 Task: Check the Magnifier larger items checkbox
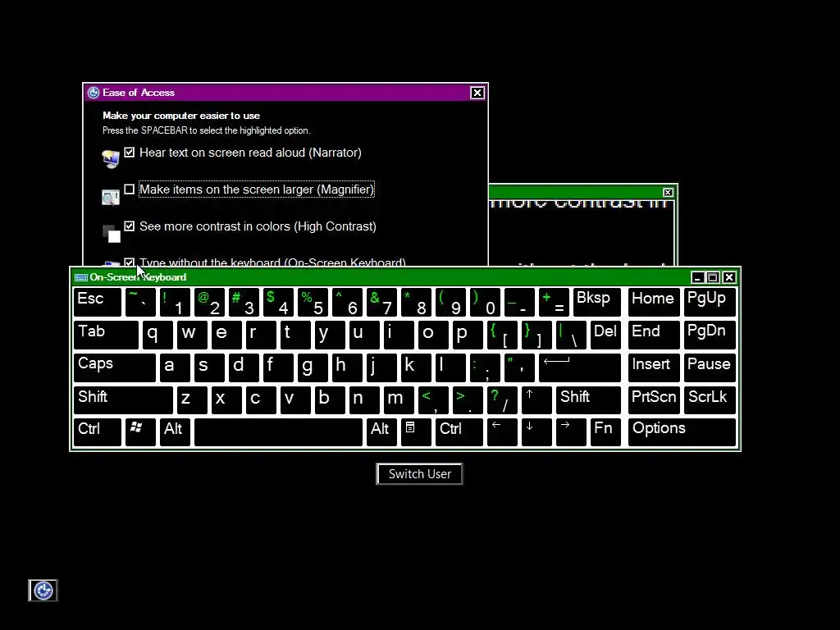pos(129,189)
